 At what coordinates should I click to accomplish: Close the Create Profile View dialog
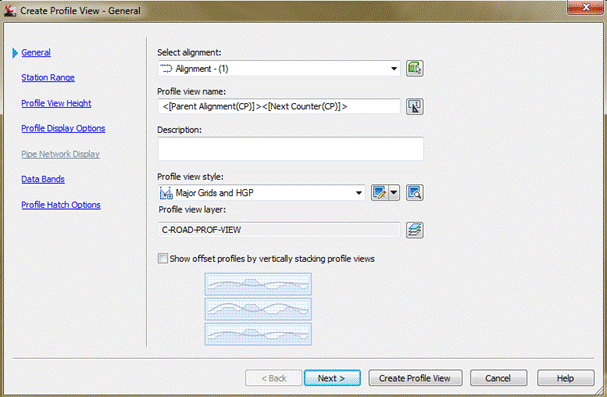point(586,7)
